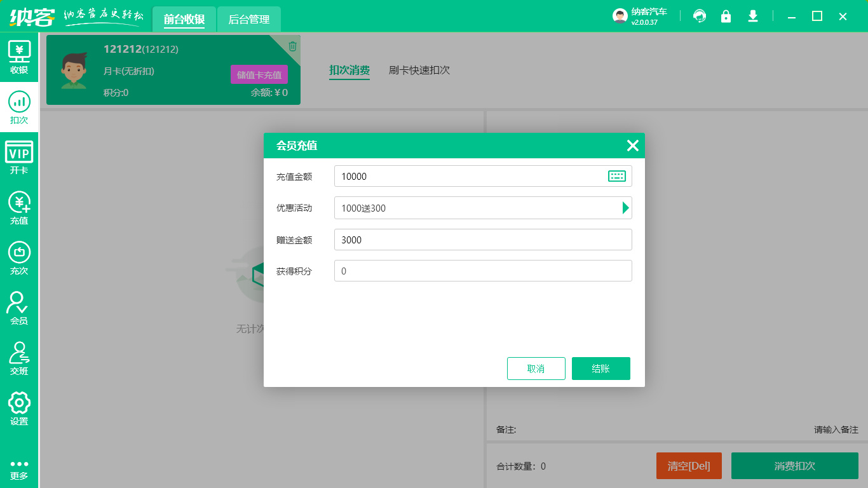Open the 充次 sidebar icon
The width and height of the screenshot is (868, 488).
pyautogui.click(x=19, y=258)
